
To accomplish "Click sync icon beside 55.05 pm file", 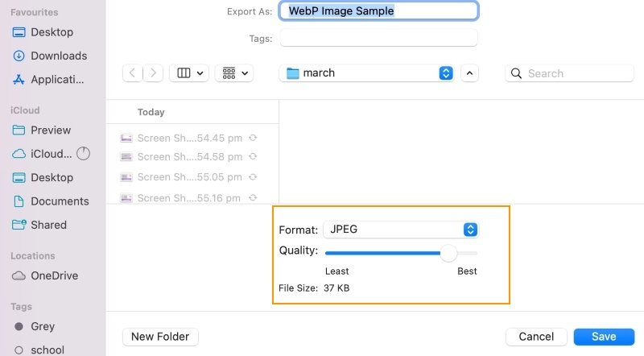I will coord(253,176).
